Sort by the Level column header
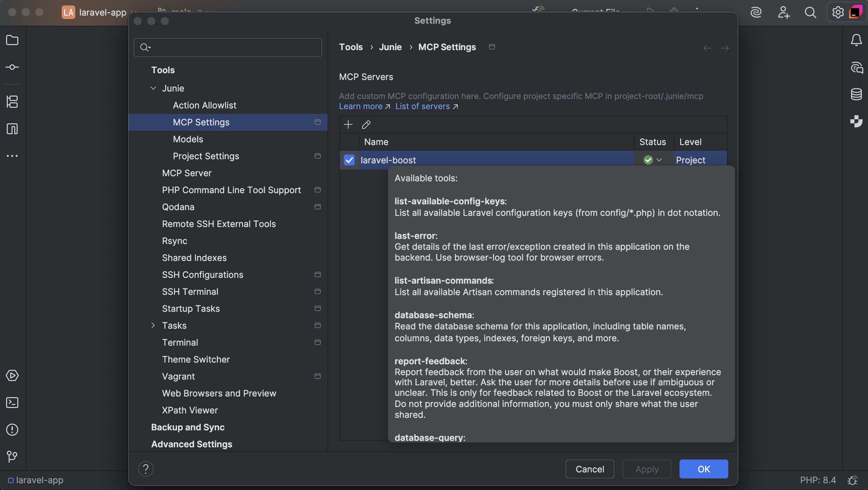Image resolution: width=868 pixels, height=490 pixels. [701, 142]
